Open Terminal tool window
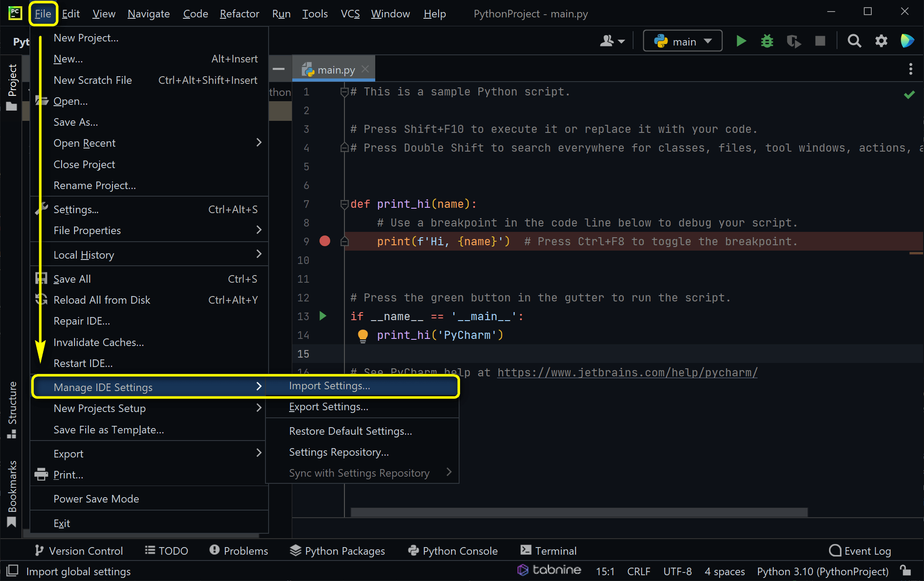Screen dimensions: 924x581 click(549, 551)
